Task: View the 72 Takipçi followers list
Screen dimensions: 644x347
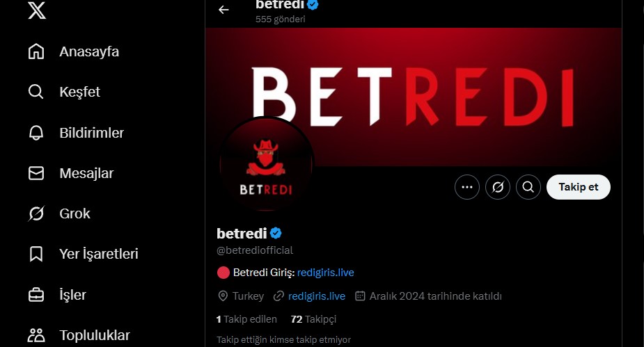Action: (313, 319)
